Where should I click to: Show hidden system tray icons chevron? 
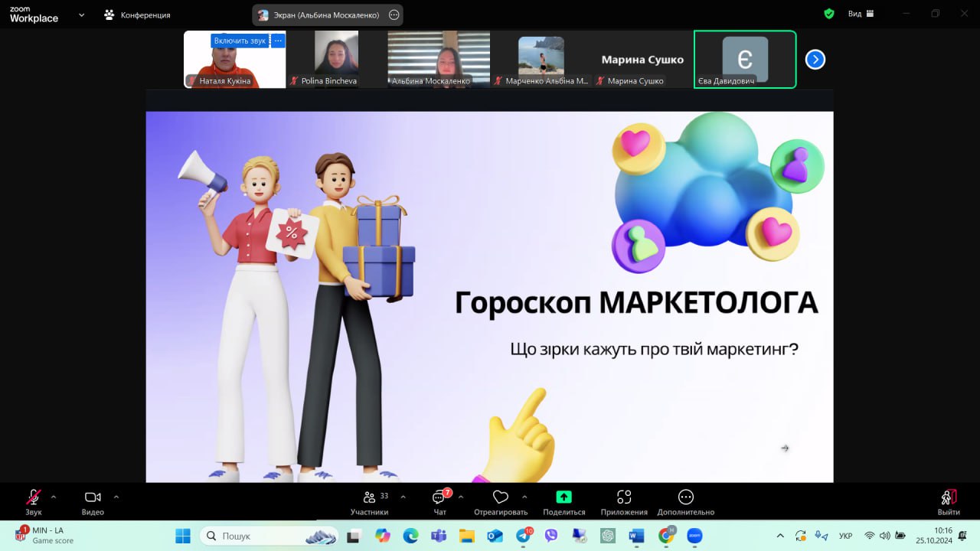[x=780, y=536]
